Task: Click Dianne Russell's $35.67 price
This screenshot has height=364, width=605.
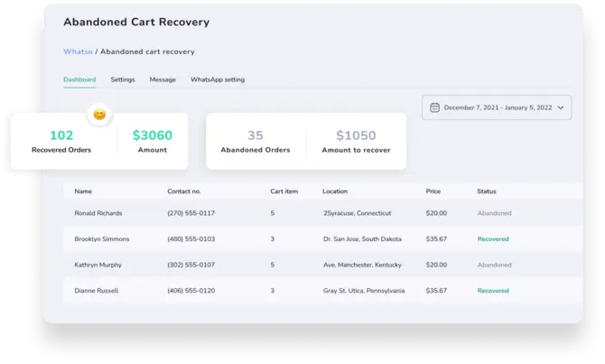Action: tap(436, 291)
